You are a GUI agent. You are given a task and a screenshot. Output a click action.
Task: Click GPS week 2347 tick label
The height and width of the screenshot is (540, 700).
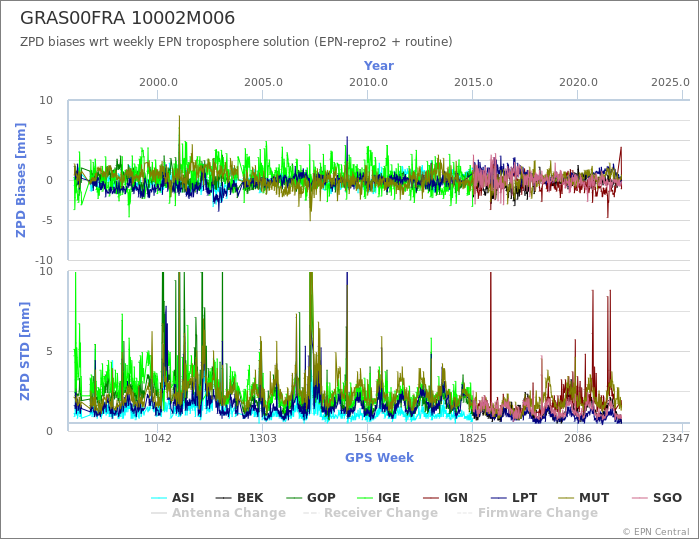676,438
